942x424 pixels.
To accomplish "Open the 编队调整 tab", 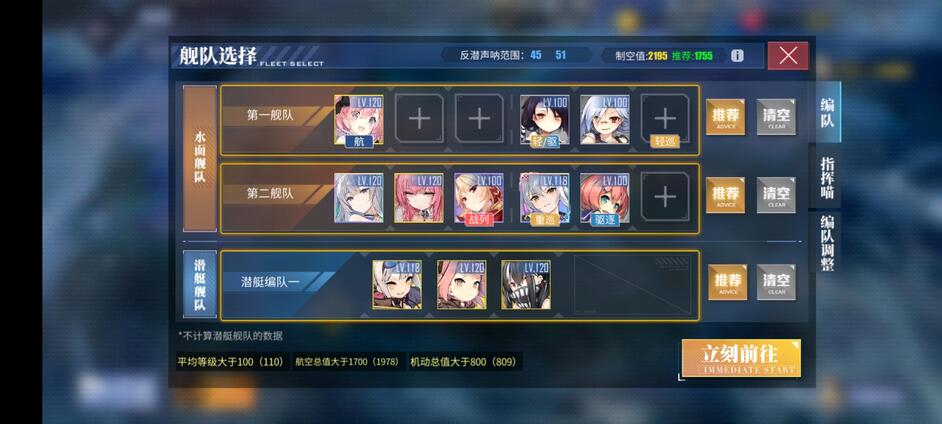I will 827,243.
